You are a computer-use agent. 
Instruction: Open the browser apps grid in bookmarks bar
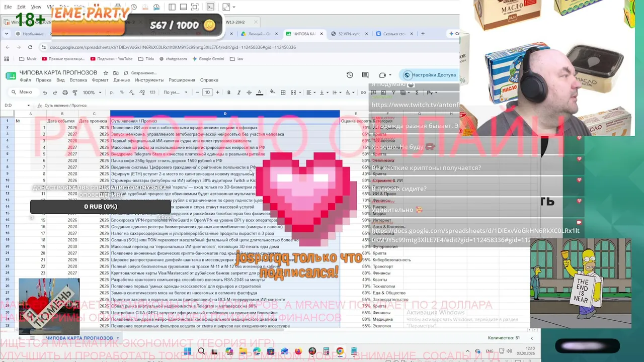coord(8,59)
